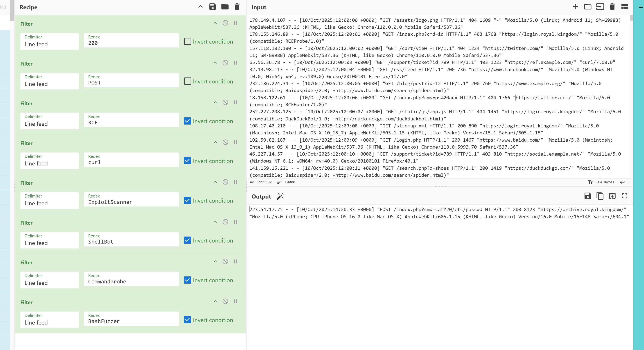644x350 pixels.
Task: Clear the recipe with the trash icon
Action: point(237,7)
